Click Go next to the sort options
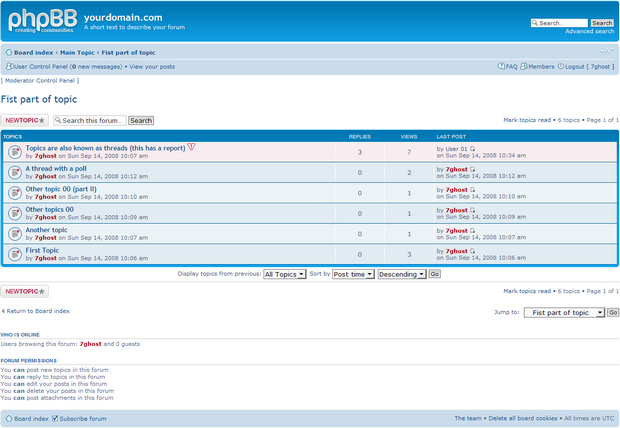 (435, 274)
